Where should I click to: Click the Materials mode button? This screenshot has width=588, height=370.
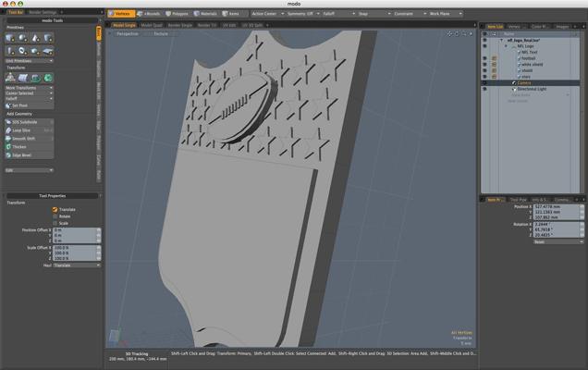[208, 14]
